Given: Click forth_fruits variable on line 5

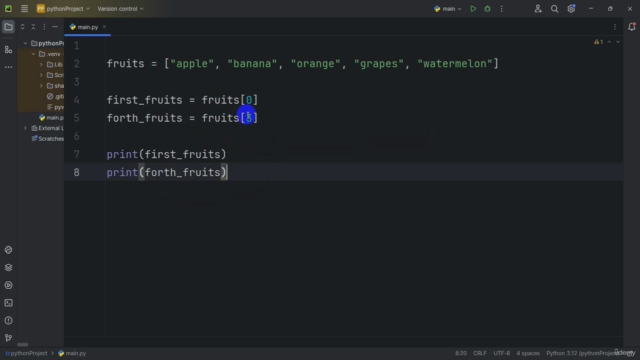Looking at the screenshot, I should click(144, 118).
